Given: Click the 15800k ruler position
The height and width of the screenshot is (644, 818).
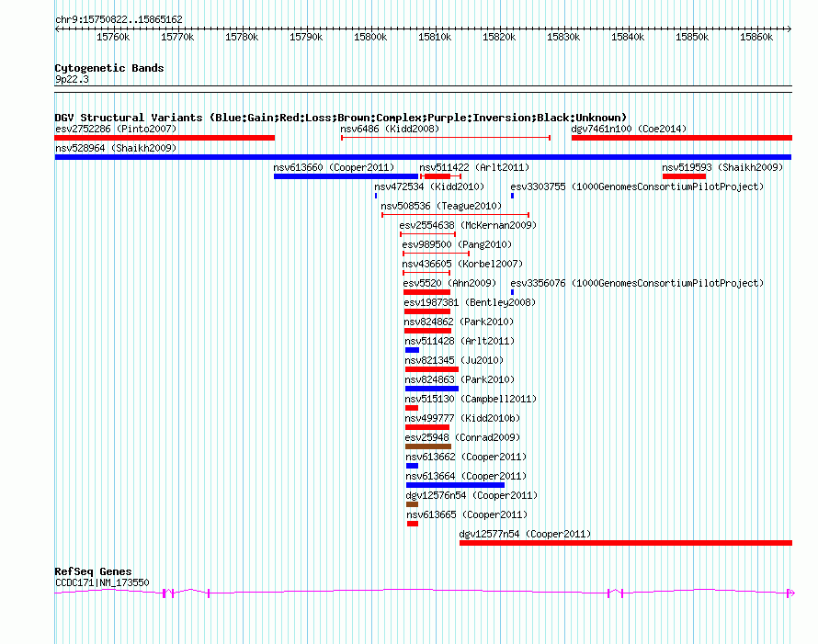Looking at the screenshot, I should pyautogui.click(x=370, y=37).
